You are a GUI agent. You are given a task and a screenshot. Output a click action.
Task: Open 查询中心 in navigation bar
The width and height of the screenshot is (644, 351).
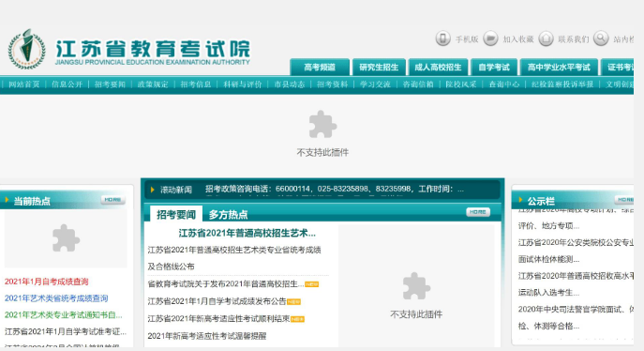tap(504, 84)
